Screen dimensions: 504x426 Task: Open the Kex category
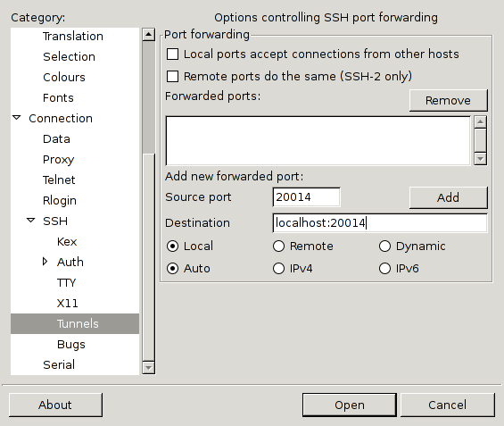point(67,242)
